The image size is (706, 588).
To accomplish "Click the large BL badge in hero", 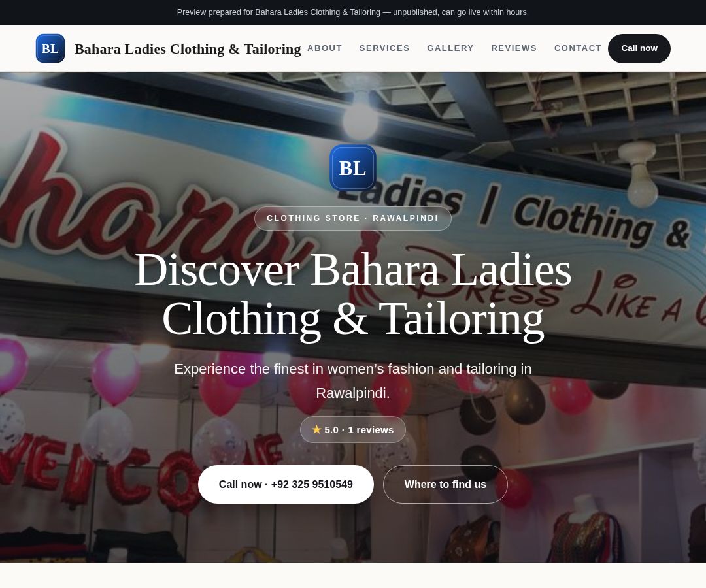I will click(352, 168).
